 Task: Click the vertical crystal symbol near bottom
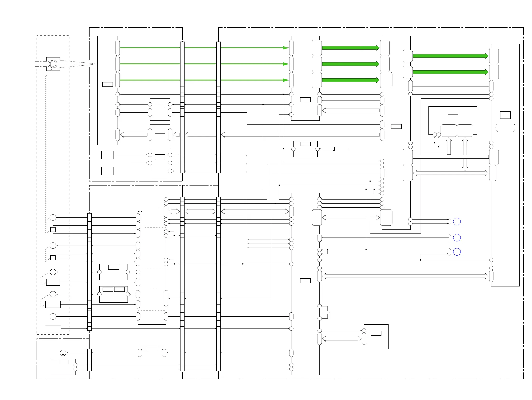click(328, 312)
